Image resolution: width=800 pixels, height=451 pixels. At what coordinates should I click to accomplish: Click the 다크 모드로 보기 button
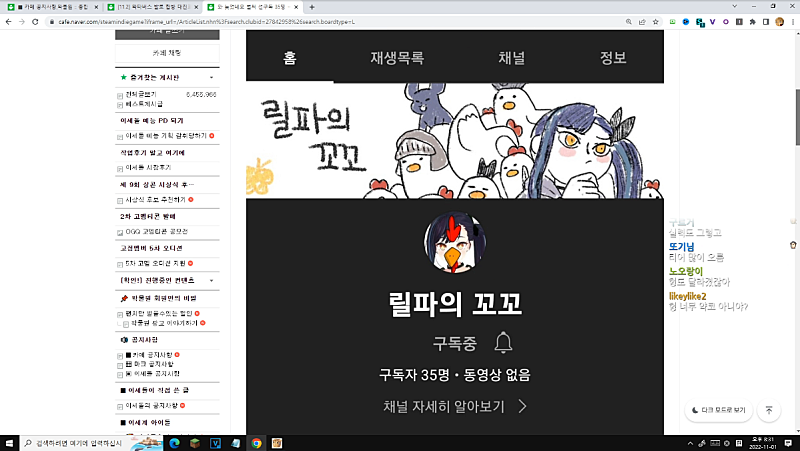click(719, 410)
